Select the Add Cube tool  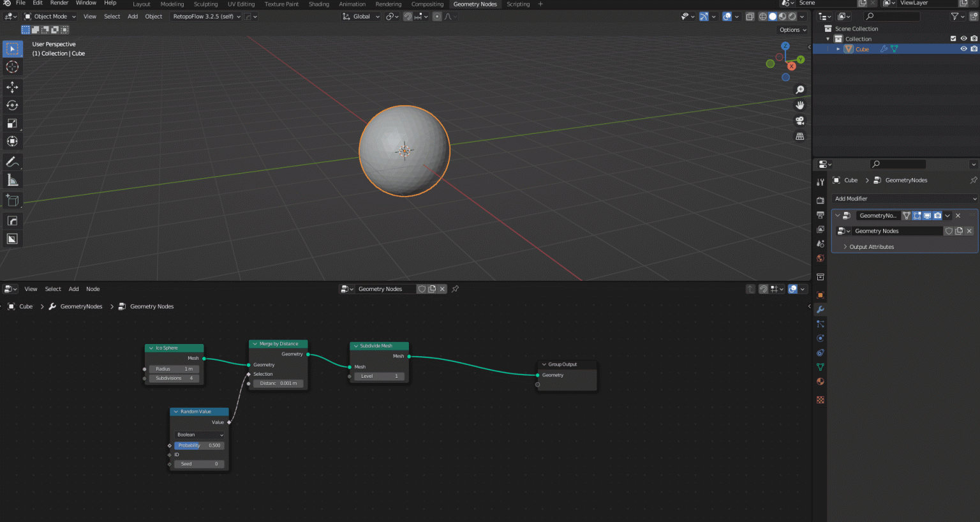click(12, 200)
